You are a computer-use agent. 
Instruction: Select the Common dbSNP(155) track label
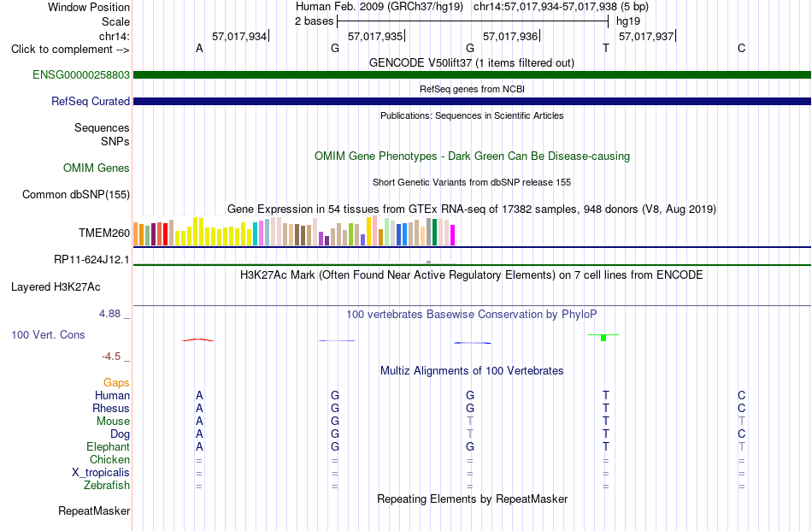tap(76, 194)
